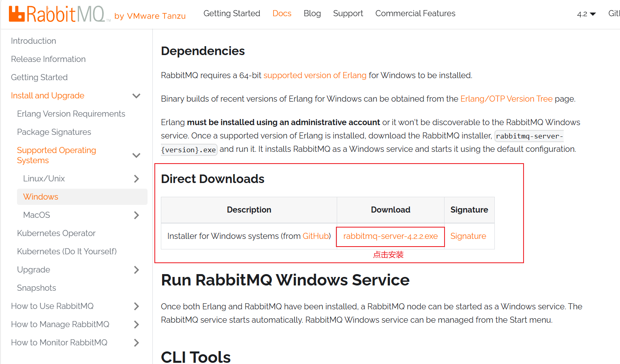Open How to Use RabbitMQ section
The height and width of the screenshot is (364, 620).
pos(52,306)
